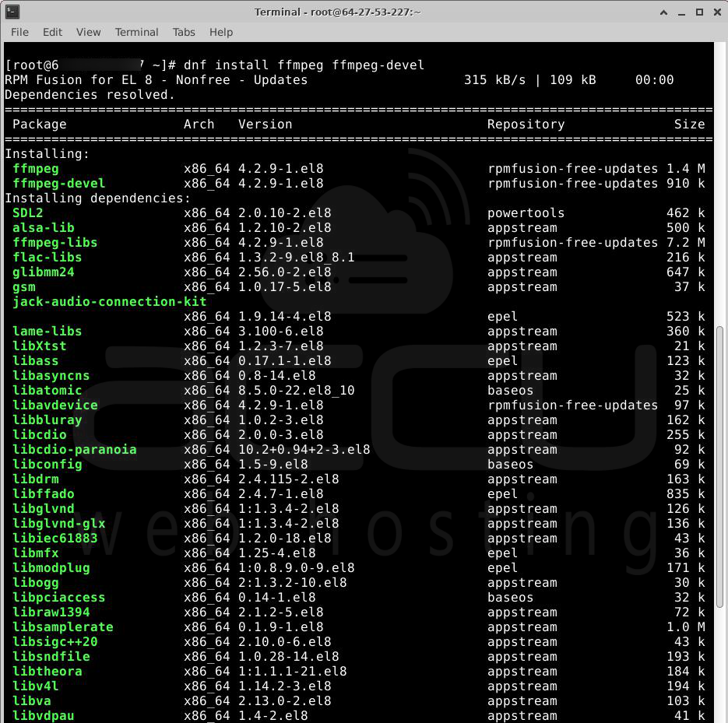The height and width of the screenshot is (723, 728).
Task: Click the 'ffmpeg-libs' package name
Action: click(55, 243)
